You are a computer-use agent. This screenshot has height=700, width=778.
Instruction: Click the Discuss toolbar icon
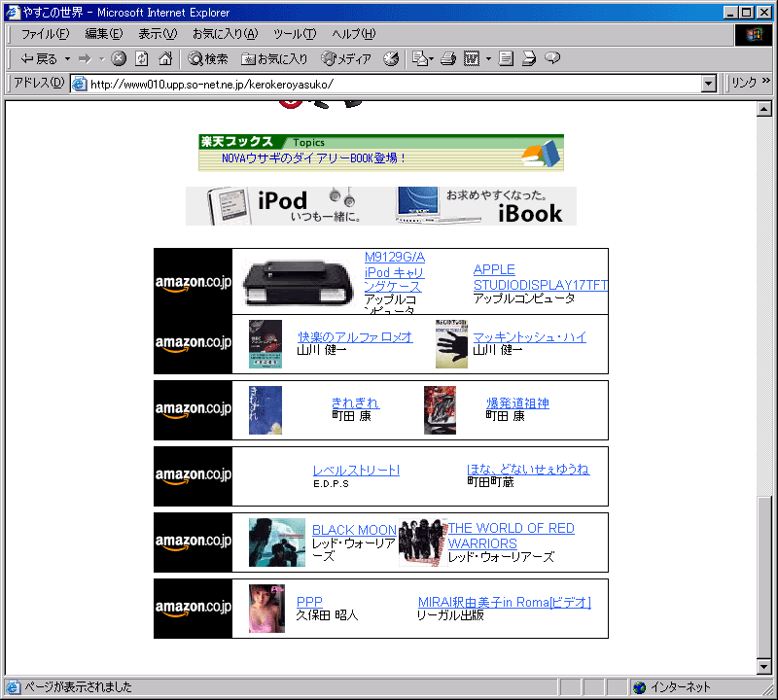point(506,59)
